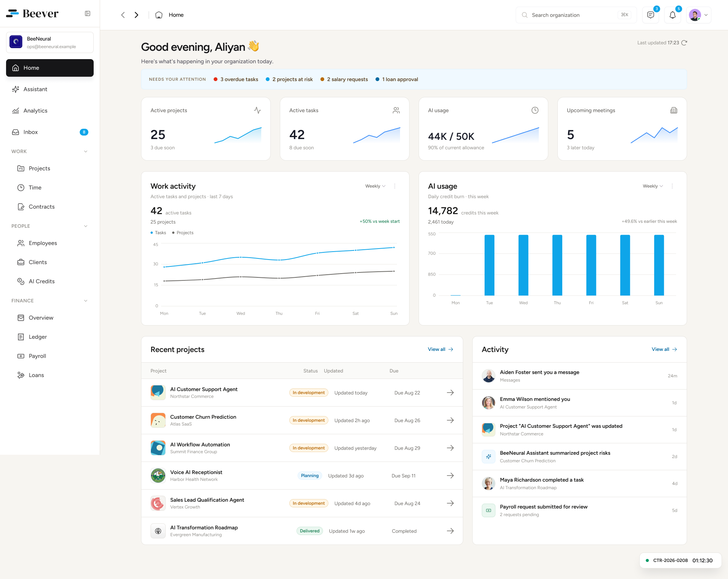Go back with the left arrow
Screen dimensions: 728x579
[123, 15]
